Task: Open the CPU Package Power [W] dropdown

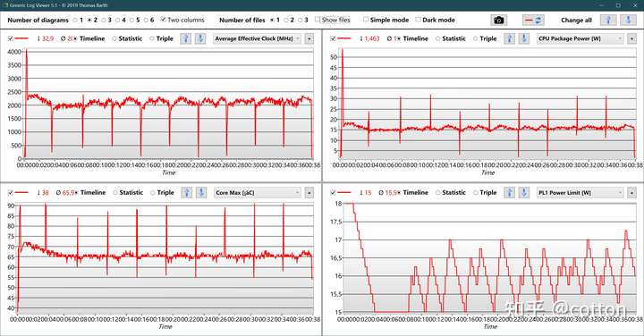Action: pyautogui.click(x=580, y=38)
